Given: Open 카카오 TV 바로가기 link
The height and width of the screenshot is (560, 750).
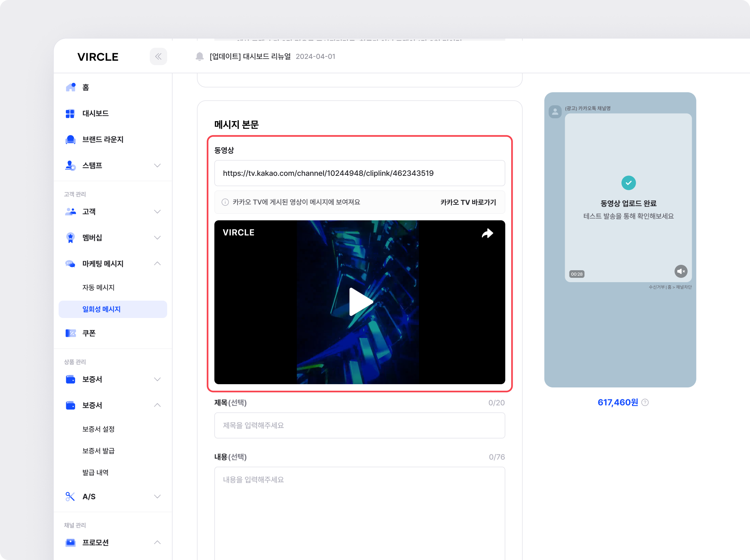Looking at the screenshot, I should pyautogui.click(x=468, y=202).
